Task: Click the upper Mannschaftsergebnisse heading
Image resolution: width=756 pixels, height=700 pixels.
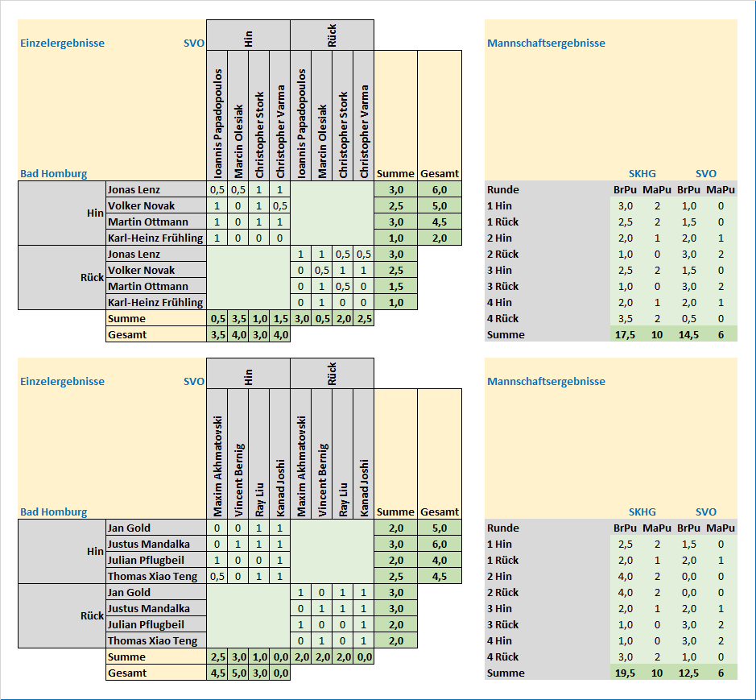Action: (546, 43)
